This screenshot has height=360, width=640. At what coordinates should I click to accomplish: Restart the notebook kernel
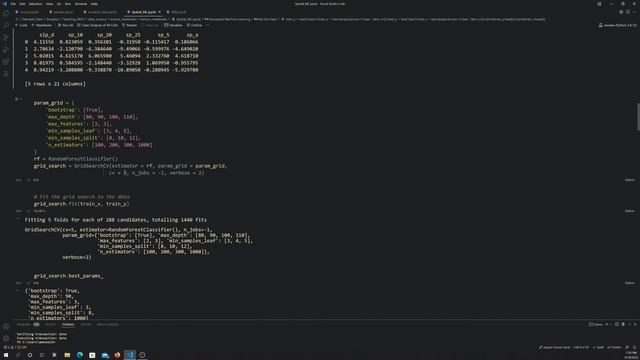pyautogui.click(x=130, y=25)
